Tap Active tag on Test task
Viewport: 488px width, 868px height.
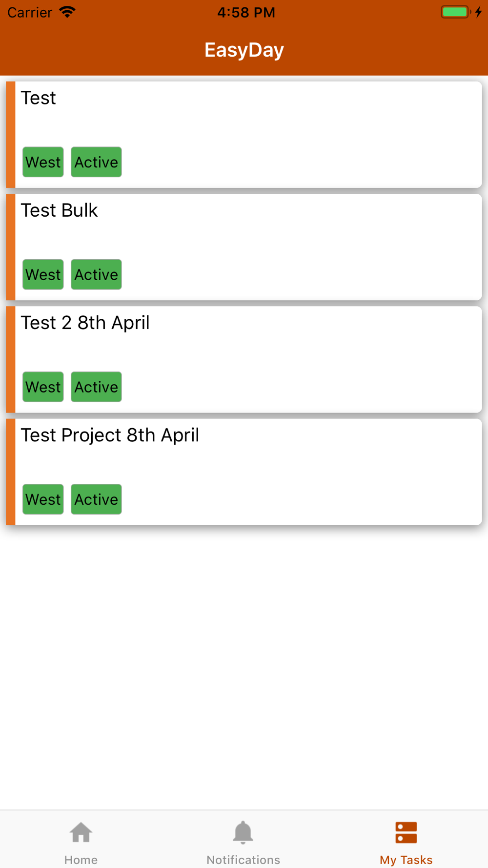pos(96,162)
